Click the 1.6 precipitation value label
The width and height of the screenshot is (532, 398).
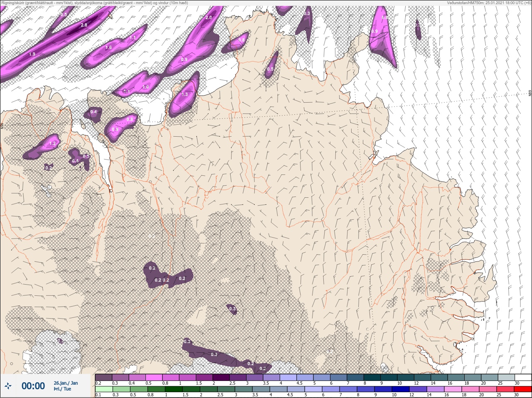pos(108,48)
